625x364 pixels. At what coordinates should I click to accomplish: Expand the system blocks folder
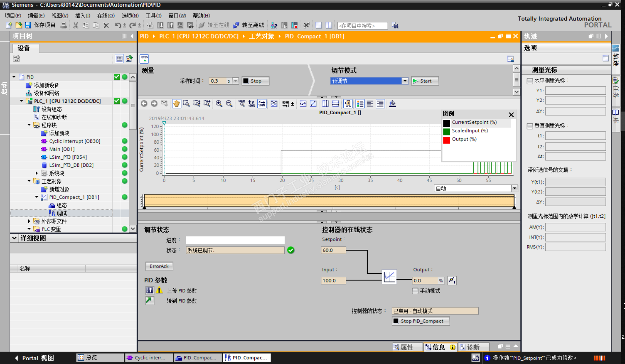click(37, 173)
